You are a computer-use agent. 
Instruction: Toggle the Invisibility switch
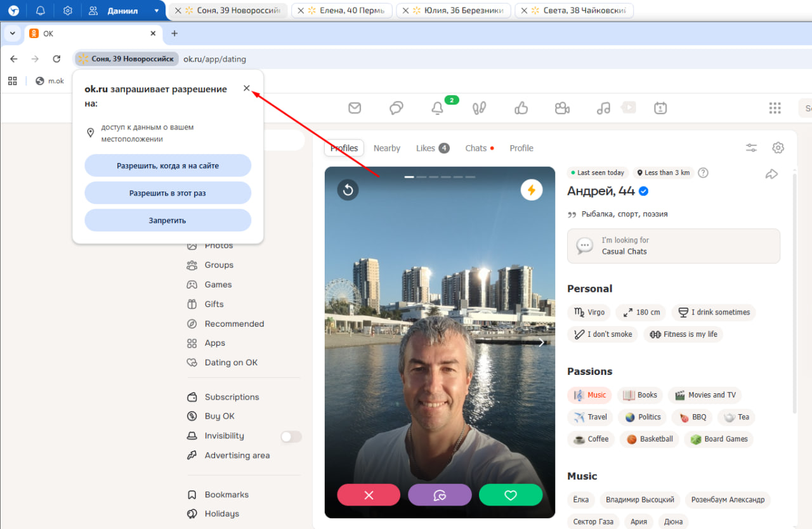(x=291, y=436)
